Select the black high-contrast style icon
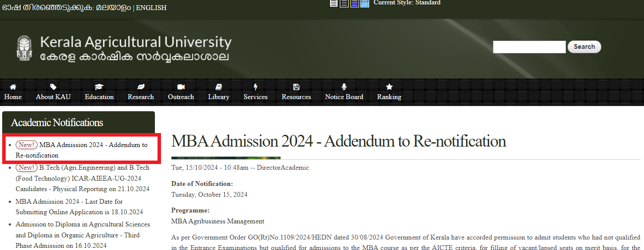Viewport: 644px width, 250px height. 344,3
